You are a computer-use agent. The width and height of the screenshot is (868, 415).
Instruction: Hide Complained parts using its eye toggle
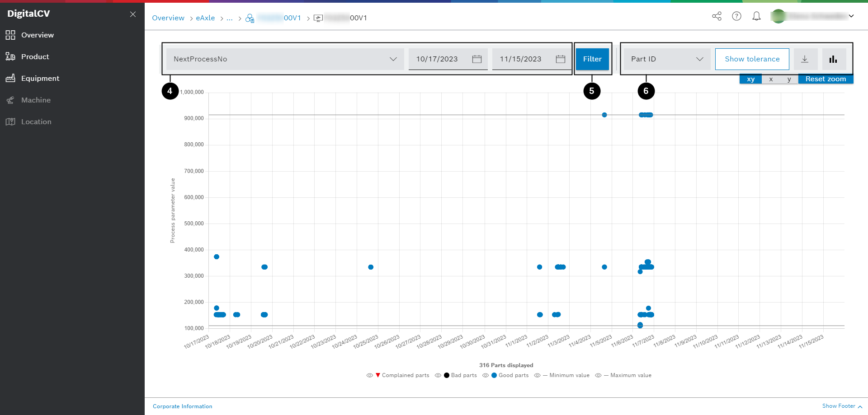369,375
